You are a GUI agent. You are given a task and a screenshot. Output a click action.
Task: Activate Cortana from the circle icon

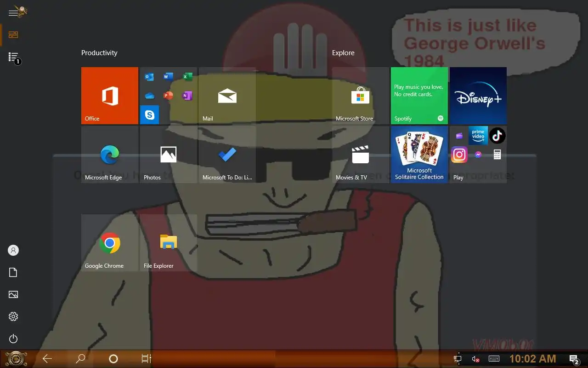pyautogui.click(x=113, y=359)
